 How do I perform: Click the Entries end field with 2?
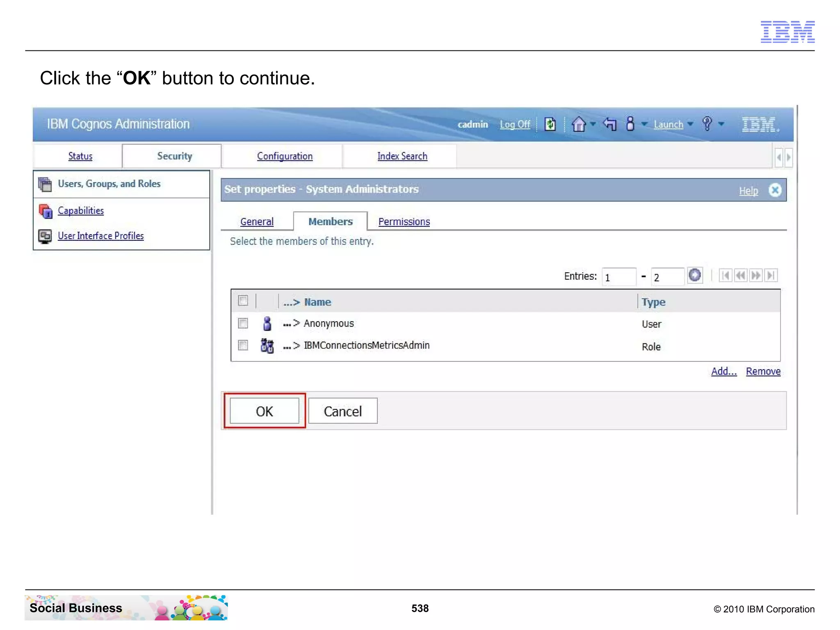tap(667, 277)
